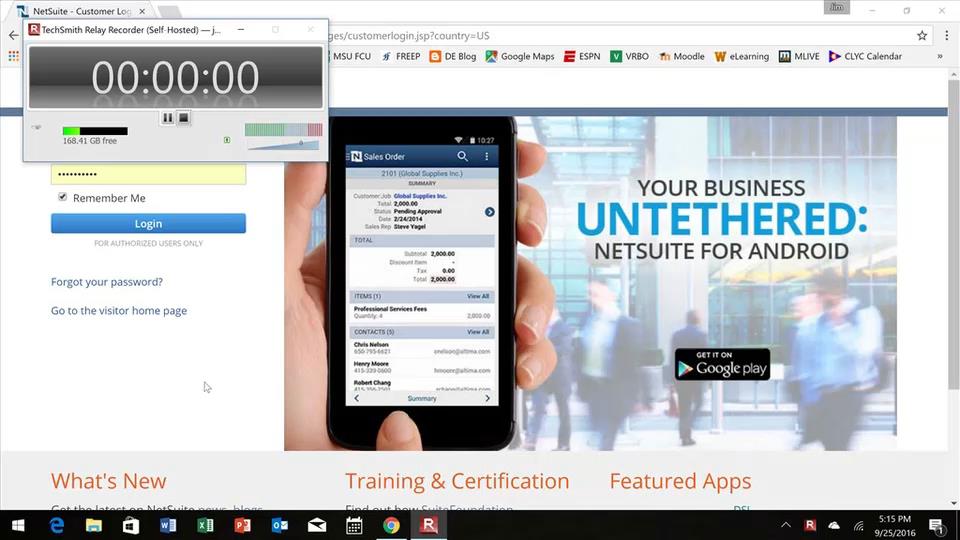Open the FREEP bookmark
The image size is (960, 540).
pyautogui.click(x=400, y=56)
